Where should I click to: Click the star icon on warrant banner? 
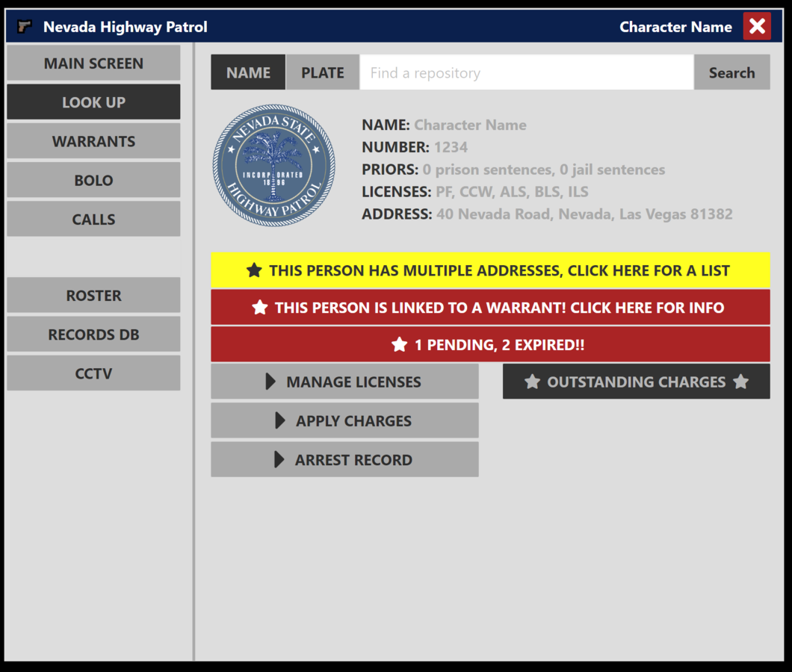259,308
